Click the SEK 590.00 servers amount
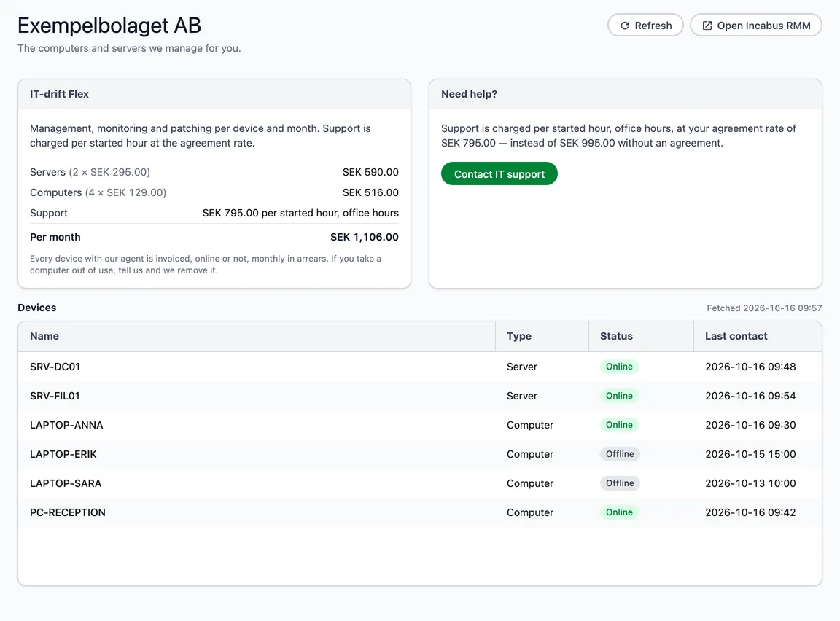840x621 pixels. 370,173
